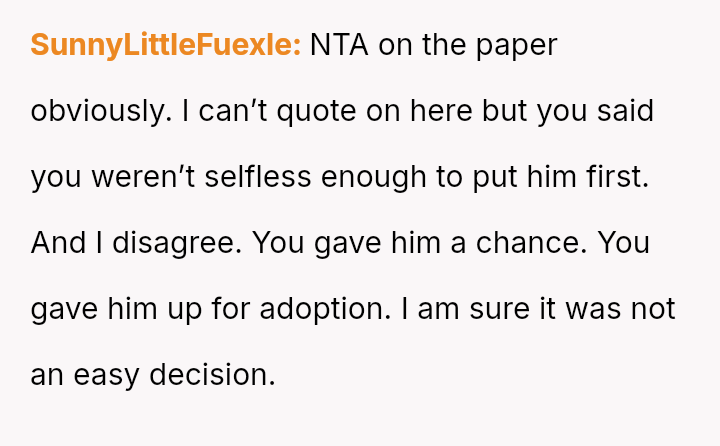Image resolution: width=720 pixels, height=446 pixels.
Task: Click the word "decision" in the last line
Action: click(212, 375)
